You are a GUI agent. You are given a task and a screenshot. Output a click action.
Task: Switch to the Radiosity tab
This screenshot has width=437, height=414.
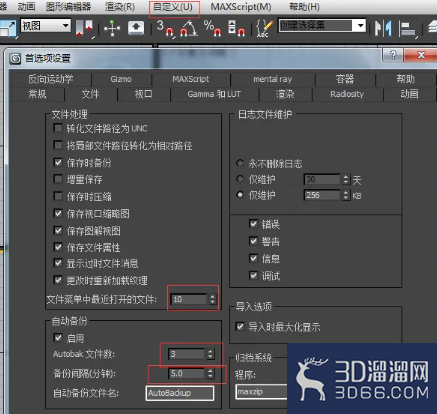tap(347, 94)
